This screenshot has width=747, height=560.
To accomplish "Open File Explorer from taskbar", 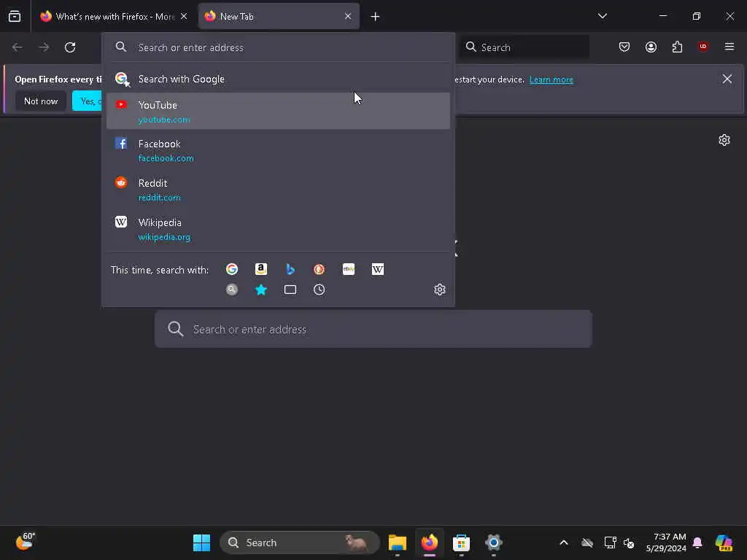I will [x=398, y=542].
